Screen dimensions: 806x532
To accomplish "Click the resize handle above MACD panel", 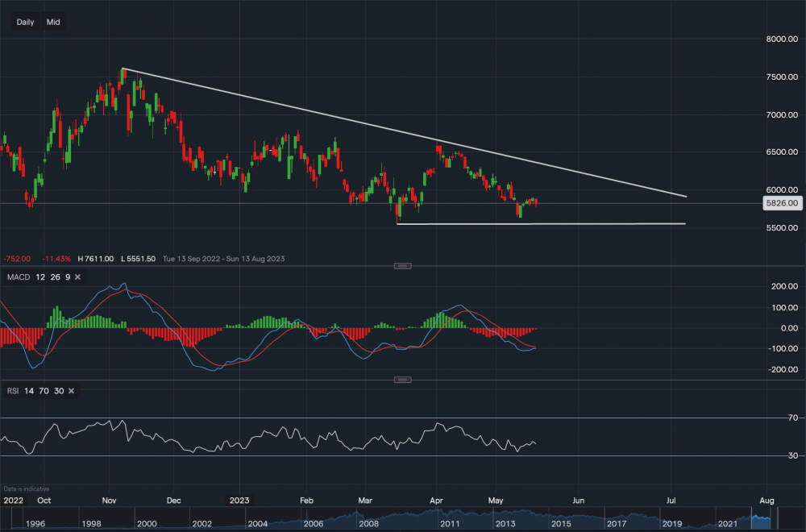I will [x=403, y=266].
